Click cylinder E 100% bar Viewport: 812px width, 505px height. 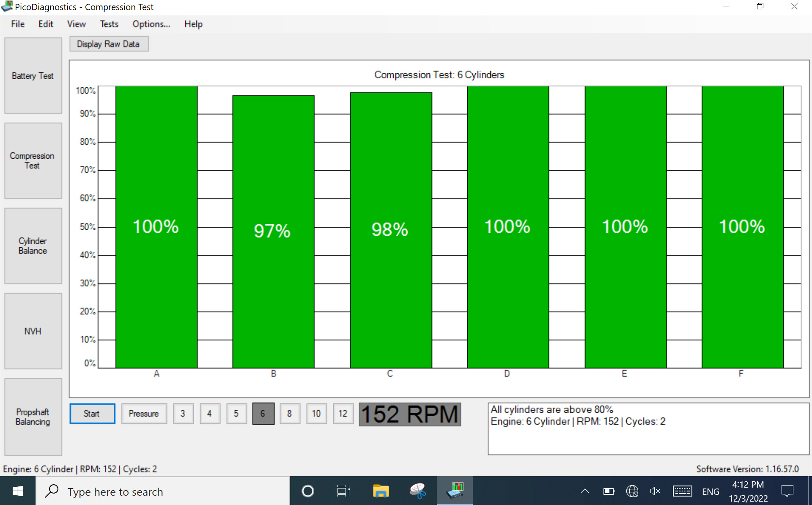[625, 227]
